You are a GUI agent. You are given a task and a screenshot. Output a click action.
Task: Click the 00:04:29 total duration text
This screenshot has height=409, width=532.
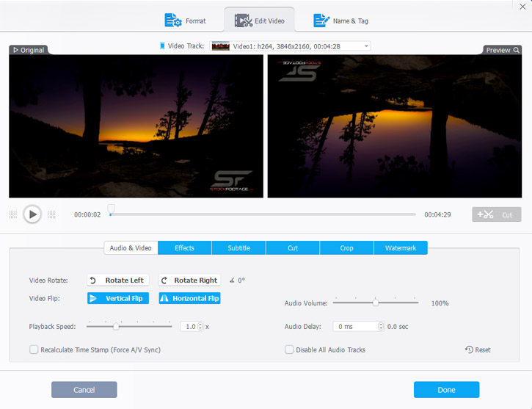click(437, 214)
